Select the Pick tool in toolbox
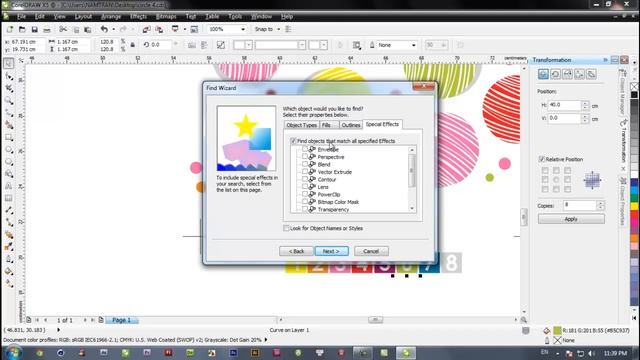Image resolution: width=640 pixels, height=360 pixels. coord(9,63)
